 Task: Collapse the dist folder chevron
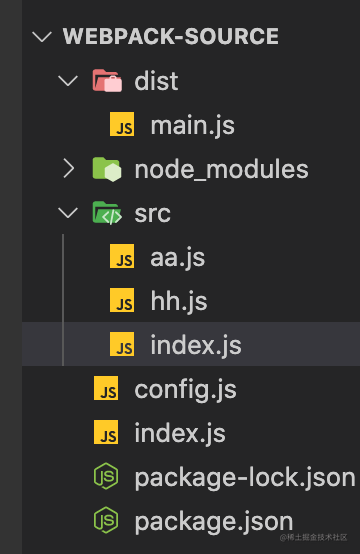coord(68,81)
